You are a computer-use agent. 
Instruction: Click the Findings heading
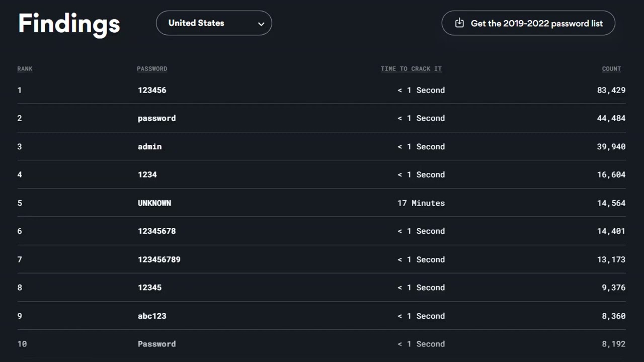(x=69, y=24)
